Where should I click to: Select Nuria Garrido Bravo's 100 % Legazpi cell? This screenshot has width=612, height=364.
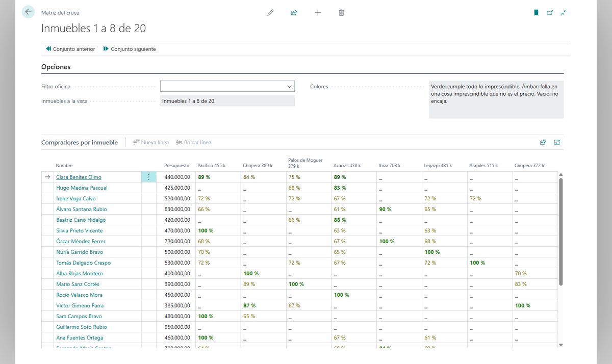point(445,252)
